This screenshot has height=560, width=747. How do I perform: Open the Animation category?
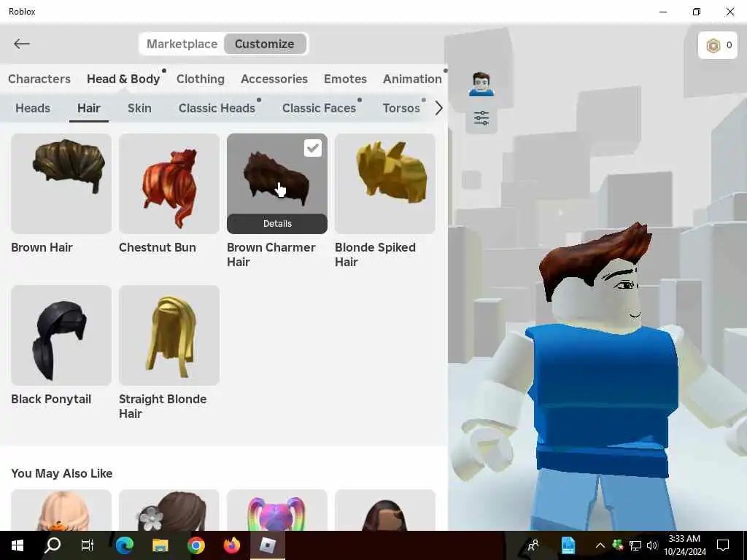click(x=412, y=79)
